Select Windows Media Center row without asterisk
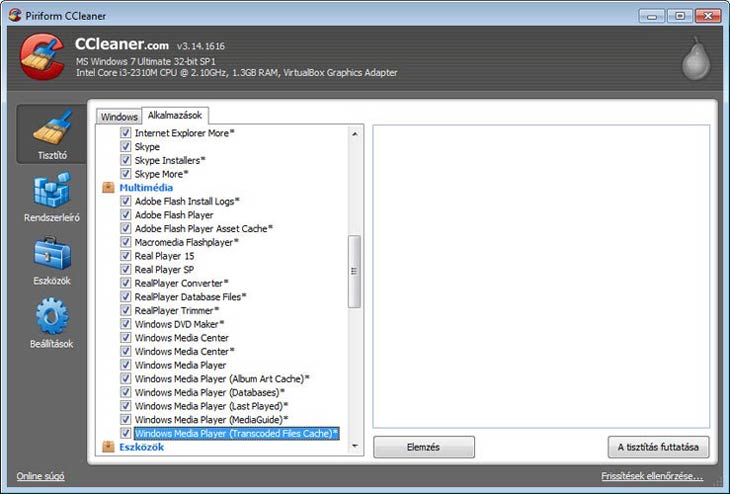 (x=182, y=338)
